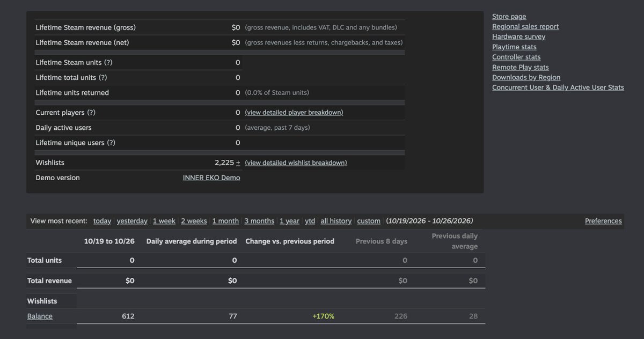
Task: Click the (average, past 7 days) note
Action: pyautogui.click(x=277, y=128)
